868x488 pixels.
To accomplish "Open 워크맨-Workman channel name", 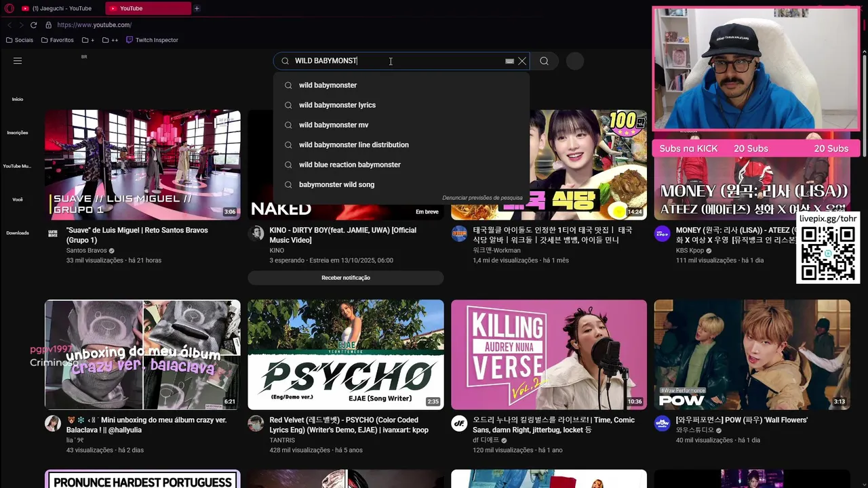I will (x=498, y=251).
